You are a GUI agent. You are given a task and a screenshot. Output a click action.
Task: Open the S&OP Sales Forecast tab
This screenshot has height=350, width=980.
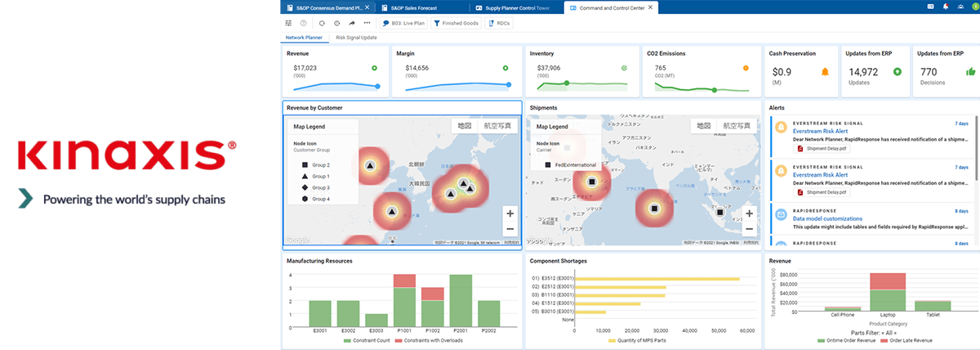[421, 7]
